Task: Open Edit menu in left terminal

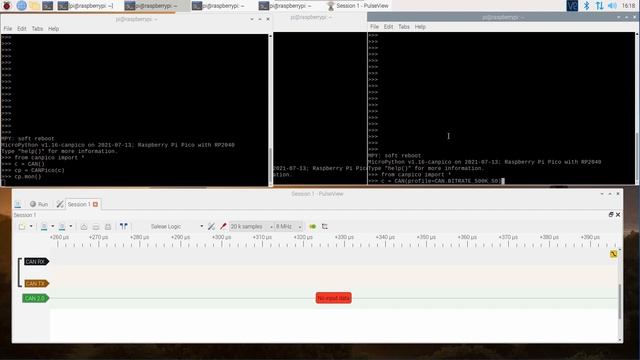Action: click(22, 29)
